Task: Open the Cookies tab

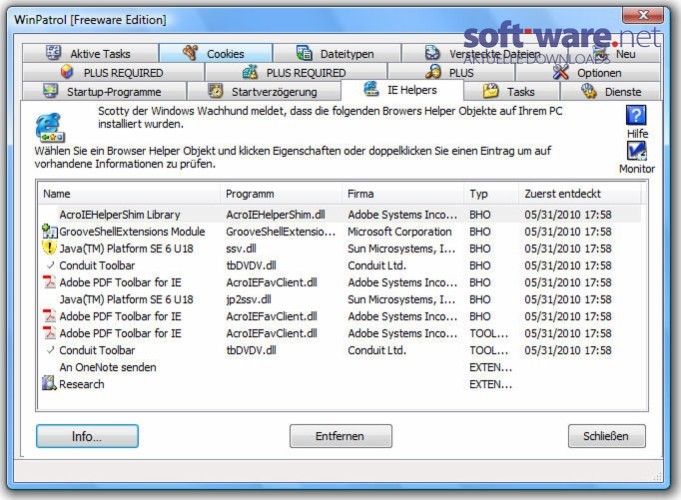Action: pyautogui.click(x=215, y=53)
